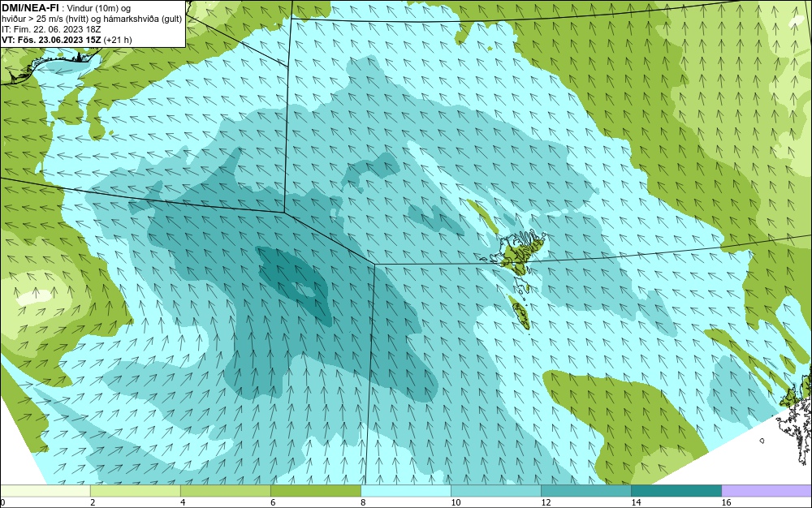Screen dimensions: 812x508
Task: Click the legend label '10'
Action: [455, 502]
